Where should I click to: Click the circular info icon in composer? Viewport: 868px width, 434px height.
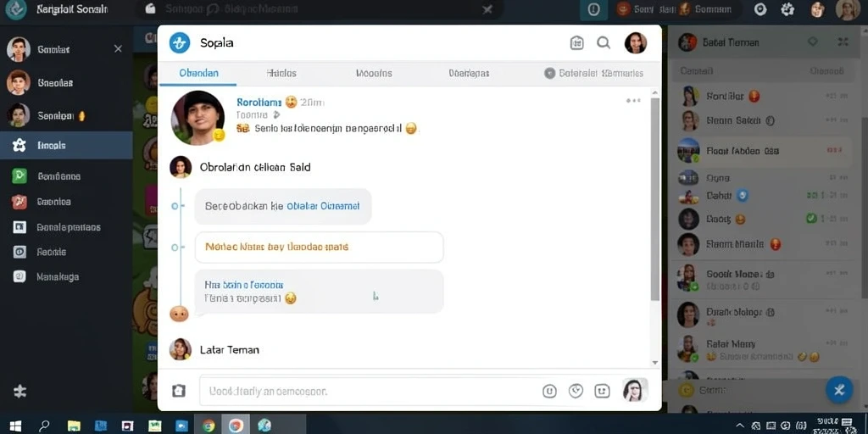click(x=549, y=392)
